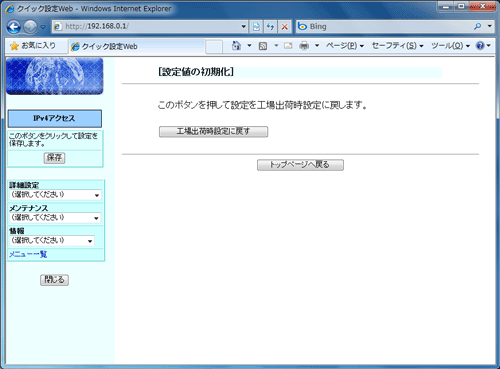Select the クイック設定Web tab
The width and height of the screenshot is (500, 369).
click(137, 46)
